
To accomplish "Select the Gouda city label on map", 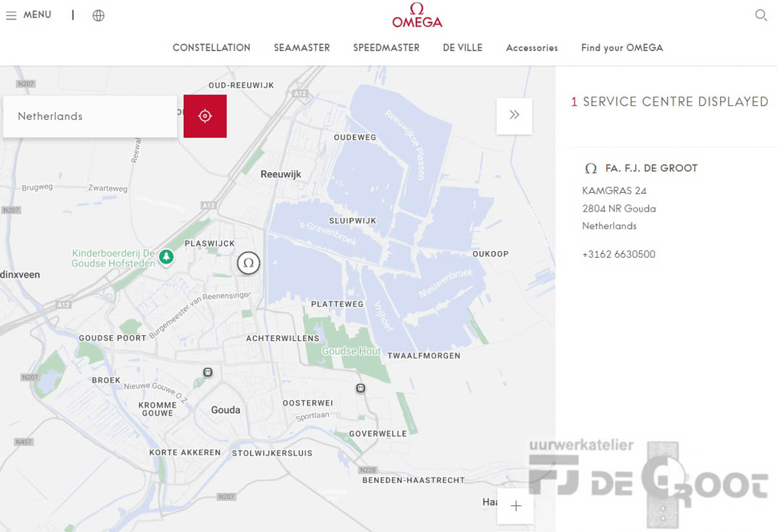I will coord(225,410).
